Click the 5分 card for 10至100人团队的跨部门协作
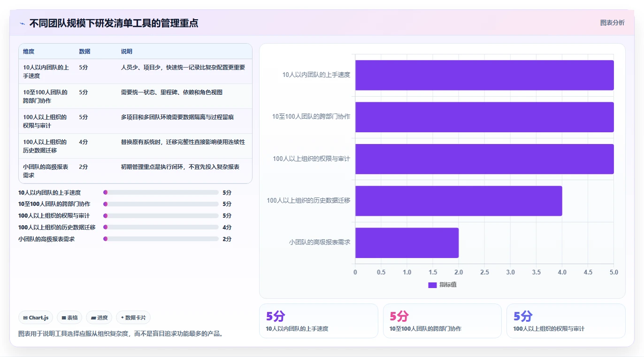 point(442,321)
